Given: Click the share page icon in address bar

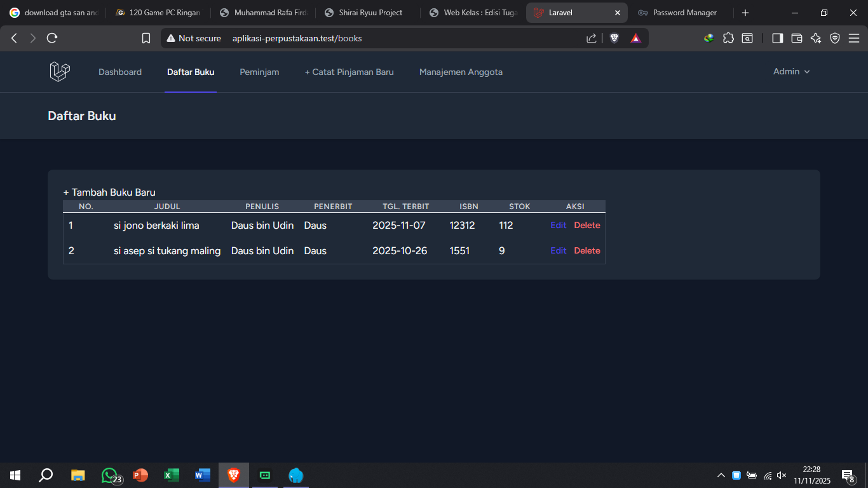Looking at the screenshot, I should [592, 38].
